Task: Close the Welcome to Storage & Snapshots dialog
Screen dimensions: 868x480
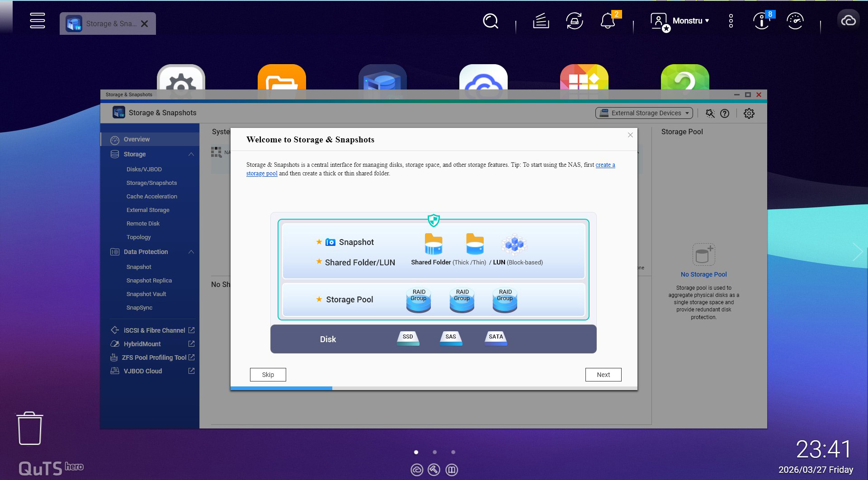Action: coord(630,135)
